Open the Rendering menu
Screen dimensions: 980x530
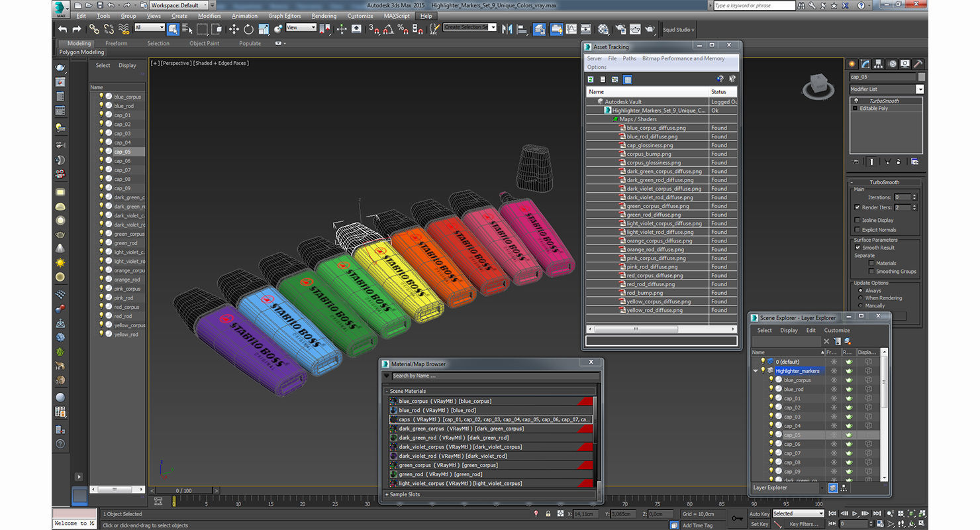[324, 16]
